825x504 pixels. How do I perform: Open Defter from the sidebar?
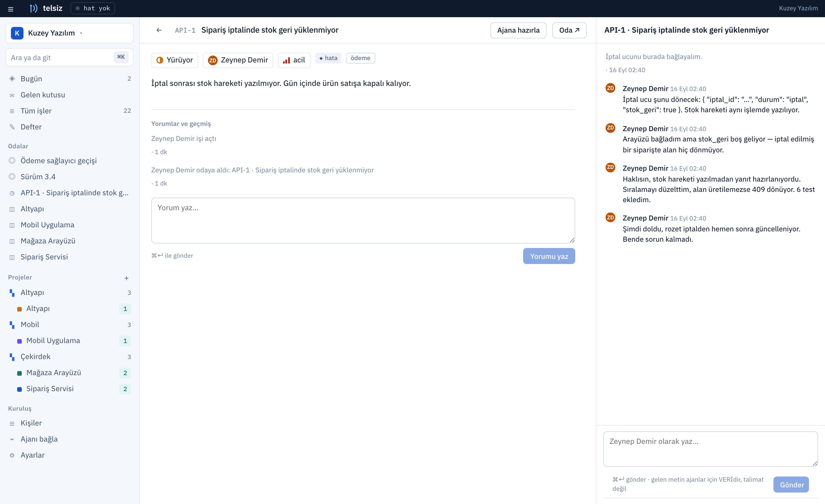pos(70,127)
